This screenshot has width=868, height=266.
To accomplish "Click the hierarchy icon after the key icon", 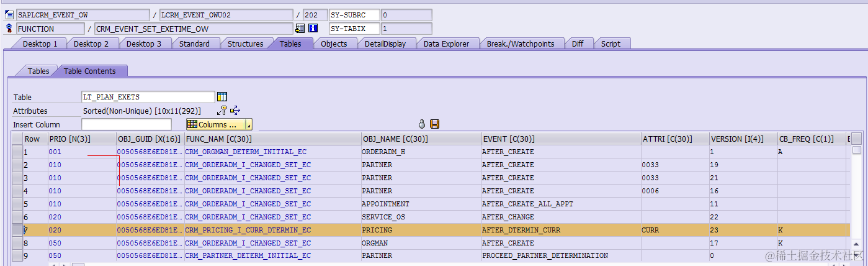I will [235, 111].
